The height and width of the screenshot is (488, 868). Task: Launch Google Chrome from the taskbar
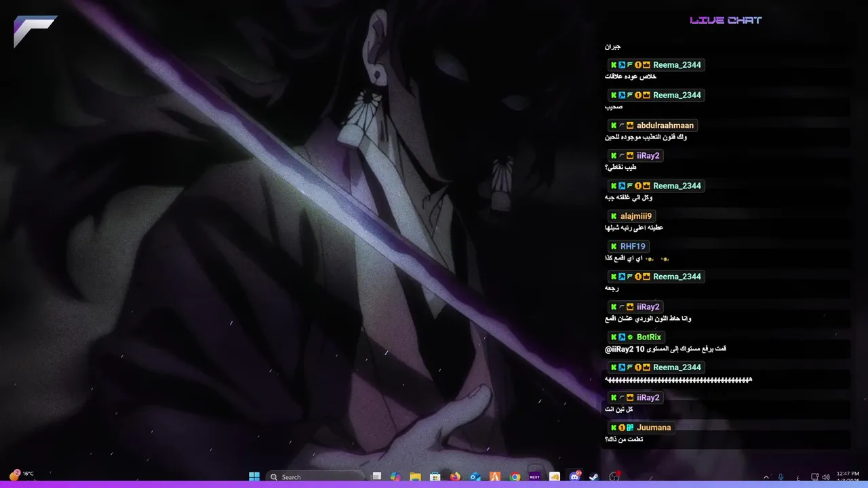coord(515,476)
